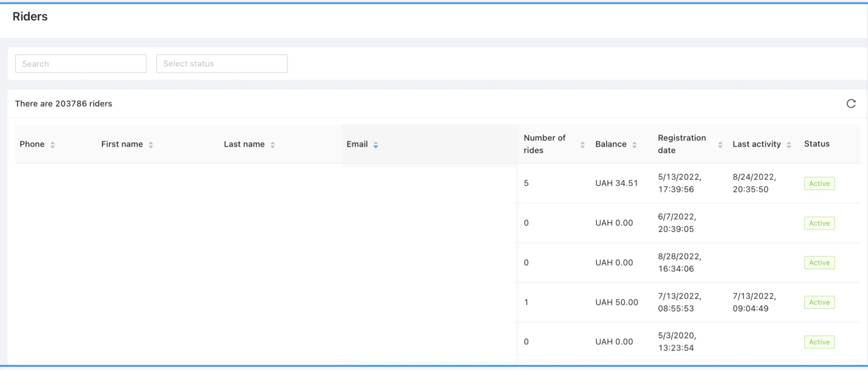Click rides count 0 in 6/7/2022 row
The height and width of the screenshot is (370, 868).
[526, 223]
